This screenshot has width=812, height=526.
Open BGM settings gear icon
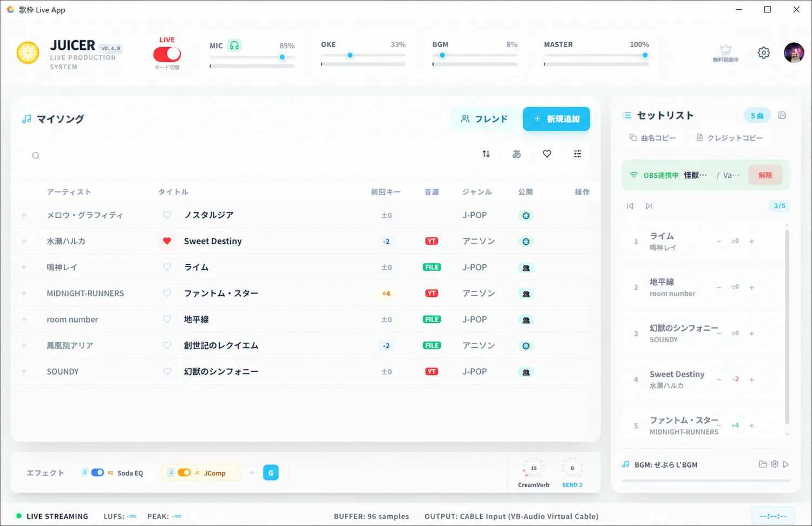pyautogui.click(x=775, y=464)
